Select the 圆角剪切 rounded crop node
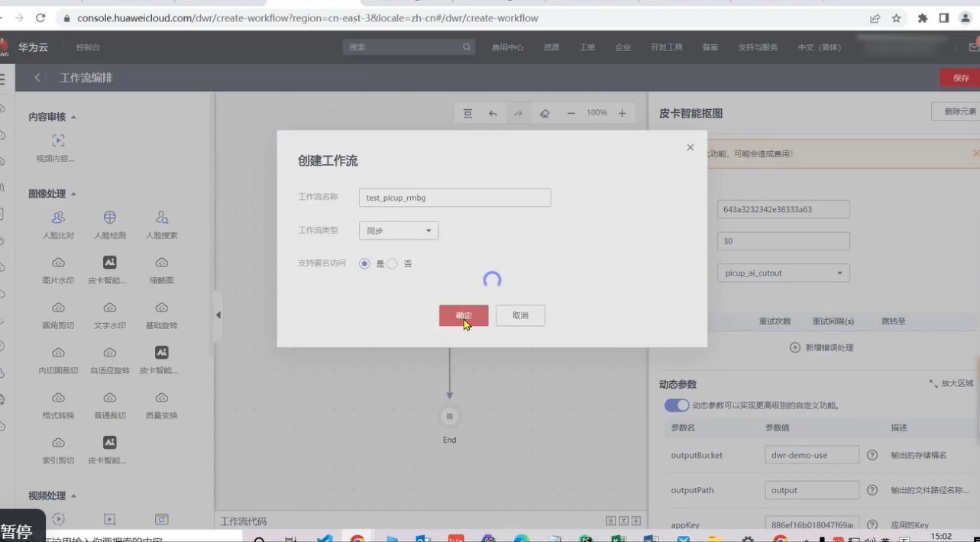 pos(58,315)
